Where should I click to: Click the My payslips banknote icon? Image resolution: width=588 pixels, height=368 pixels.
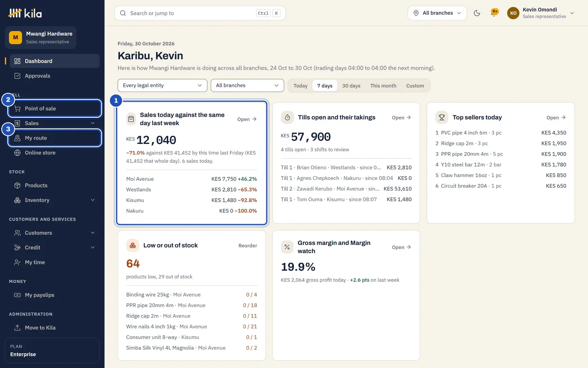17,295
